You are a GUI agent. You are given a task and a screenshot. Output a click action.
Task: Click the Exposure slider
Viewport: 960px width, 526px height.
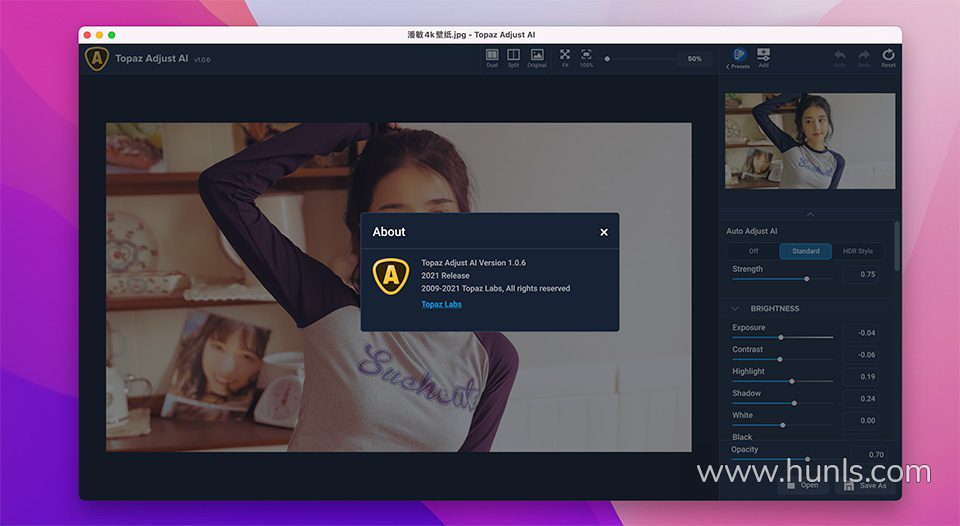[782, 337]
